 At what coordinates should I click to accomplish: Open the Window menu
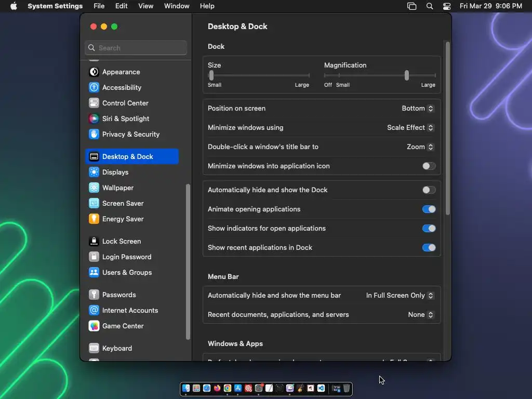point(177,6)
